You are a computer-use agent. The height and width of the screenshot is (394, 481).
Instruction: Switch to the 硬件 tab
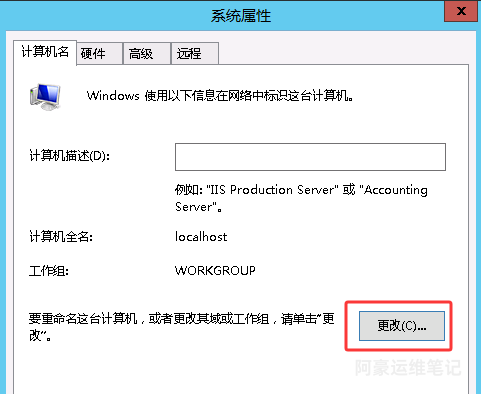coord(99,53)
